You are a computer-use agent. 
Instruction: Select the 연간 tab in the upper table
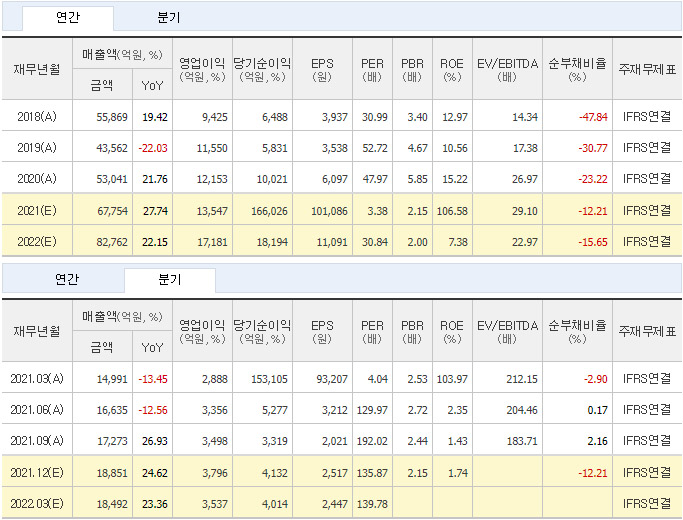pyautogui.click(x=68, y=17)
